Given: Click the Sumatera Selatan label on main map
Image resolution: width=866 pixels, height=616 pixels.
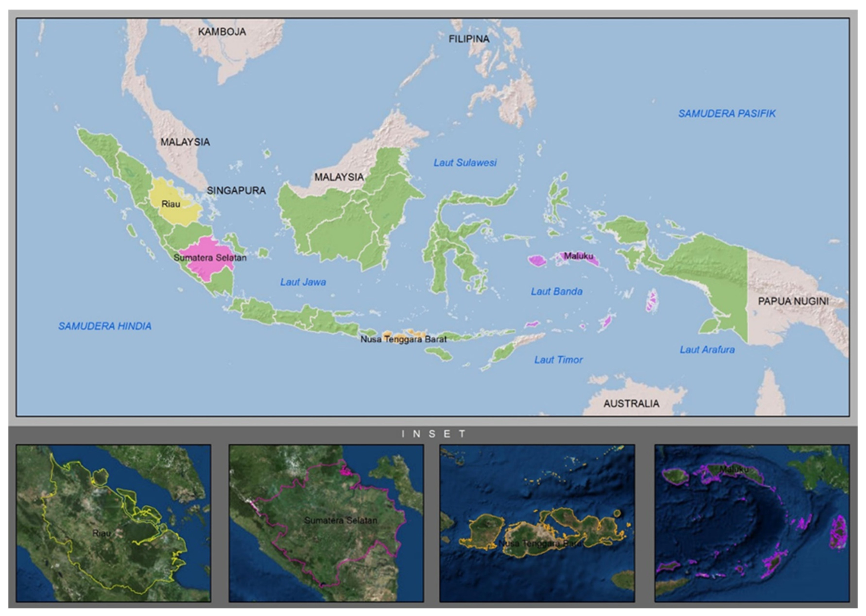Looking at the screenshot, I should coord(210,258).
